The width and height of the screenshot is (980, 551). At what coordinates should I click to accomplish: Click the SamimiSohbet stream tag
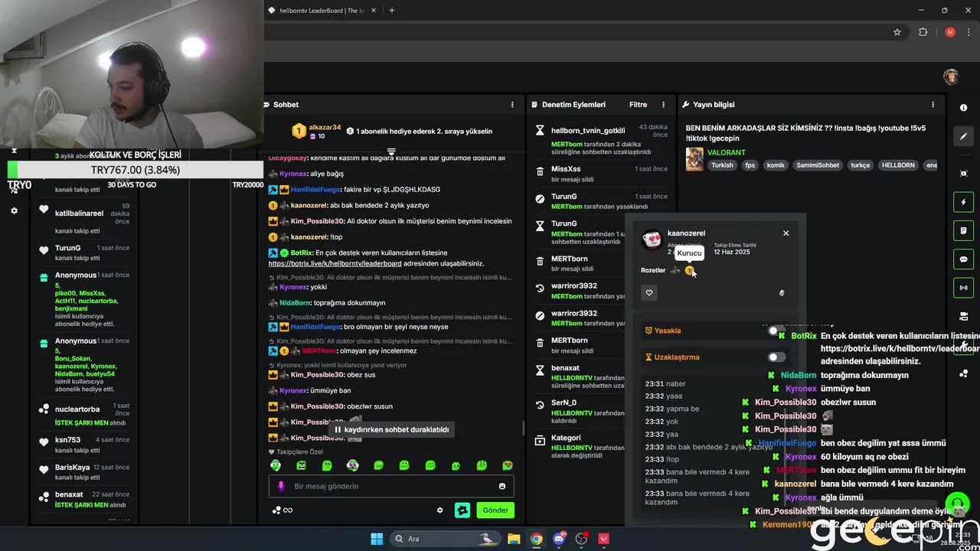[x=817, y=165]
